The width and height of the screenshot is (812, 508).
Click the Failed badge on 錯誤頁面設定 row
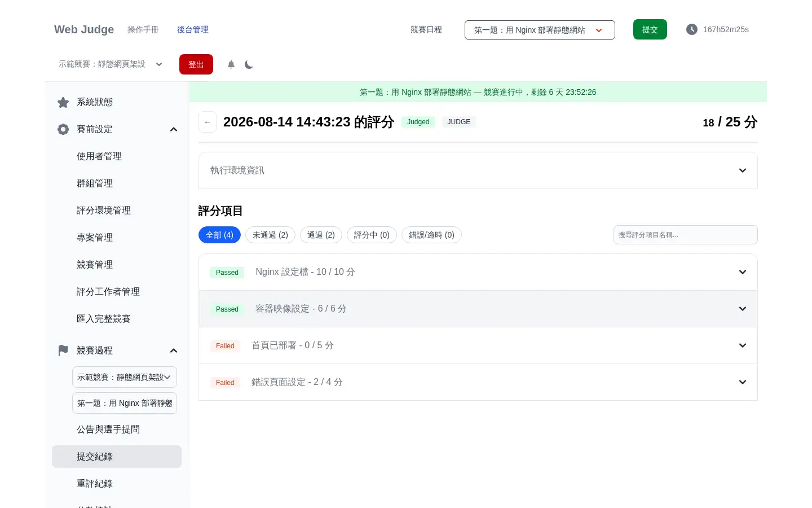coord(225,383)
